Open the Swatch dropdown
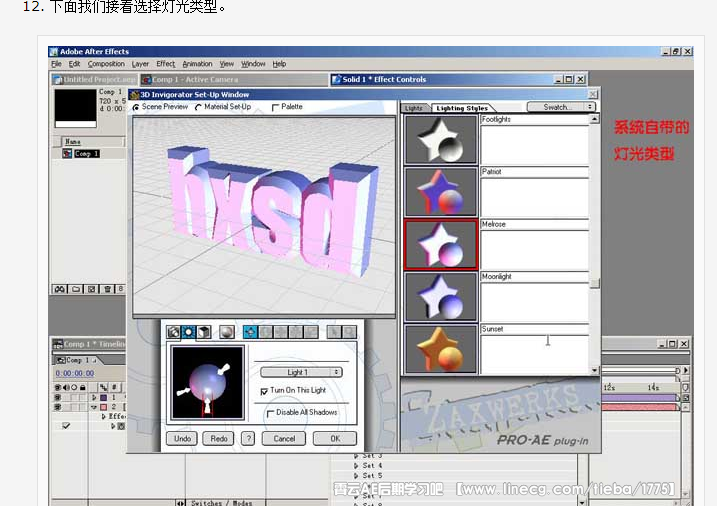Viewport: 717px width, 506px height. pyautogui.click(x=561, y=107)
